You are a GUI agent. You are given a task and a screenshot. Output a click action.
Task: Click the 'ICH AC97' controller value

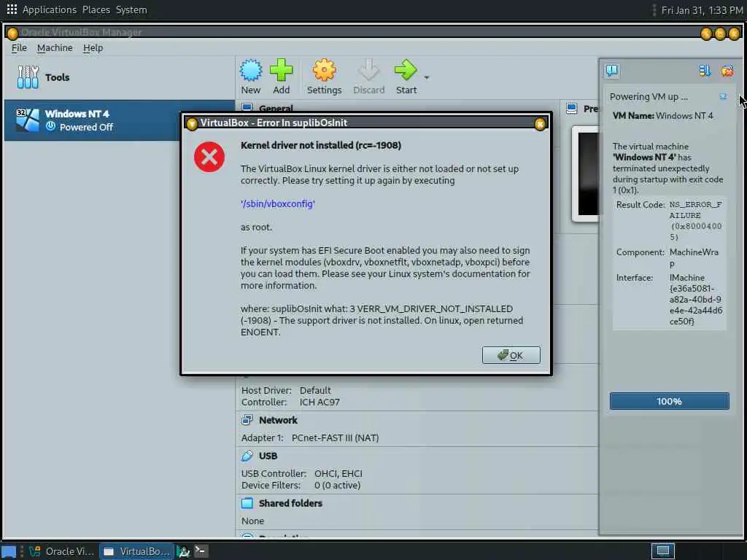click(320, 402)
